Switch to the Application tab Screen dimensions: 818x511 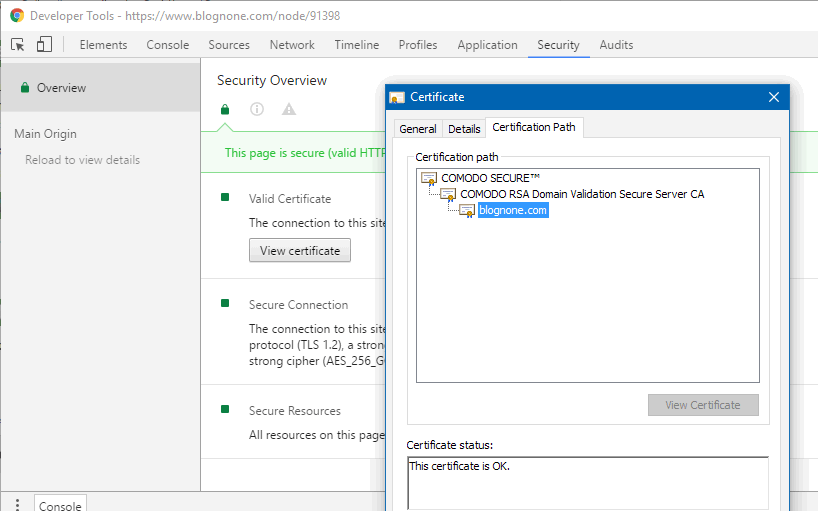pyautogui.click(x=487, y=45)
